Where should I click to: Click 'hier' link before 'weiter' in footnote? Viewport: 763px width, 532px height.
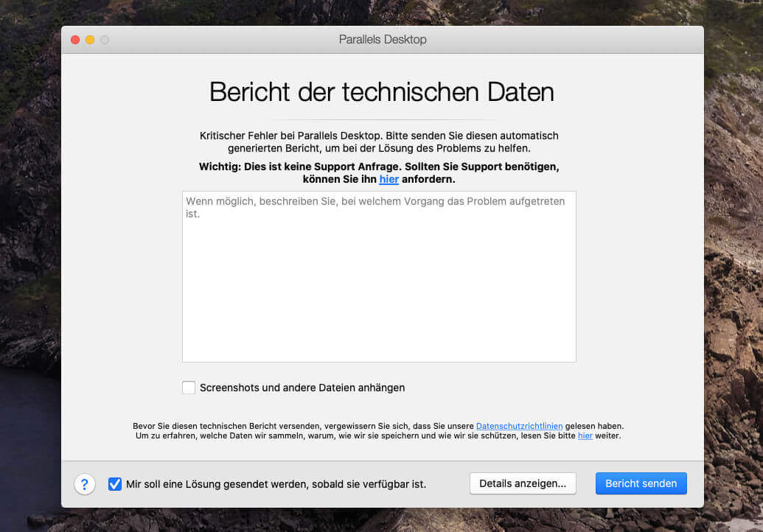[585, 435]
